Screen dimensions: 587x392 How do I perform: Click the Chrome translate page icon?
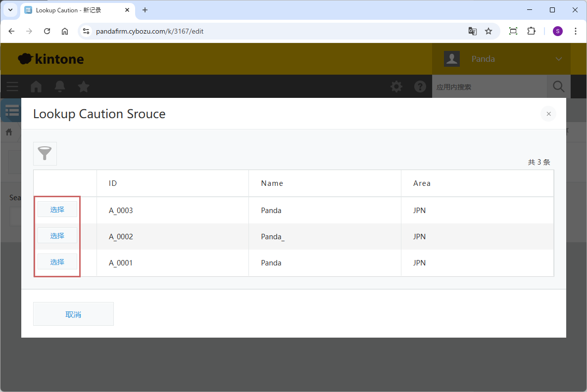click(473, 31)
